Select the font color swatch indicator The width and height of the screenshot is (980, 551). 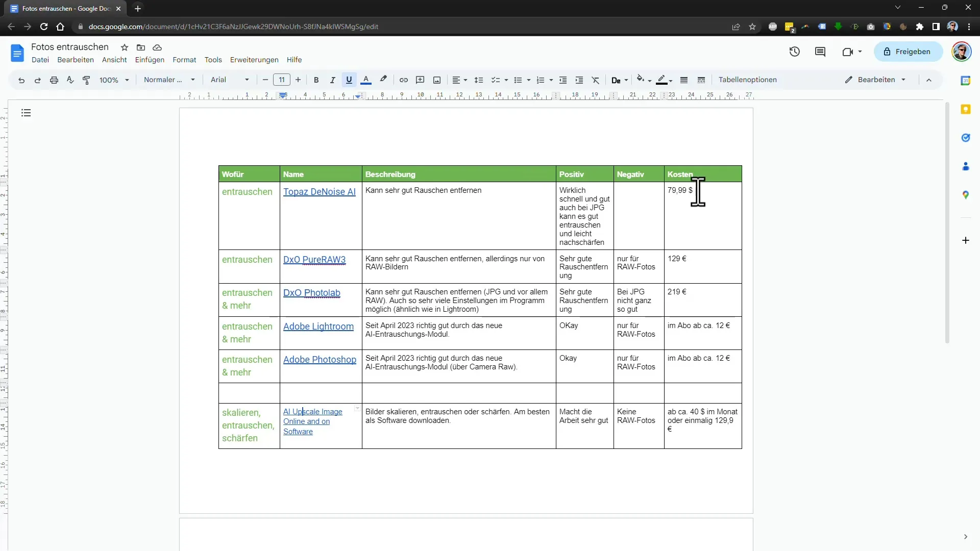click(367, 84)
